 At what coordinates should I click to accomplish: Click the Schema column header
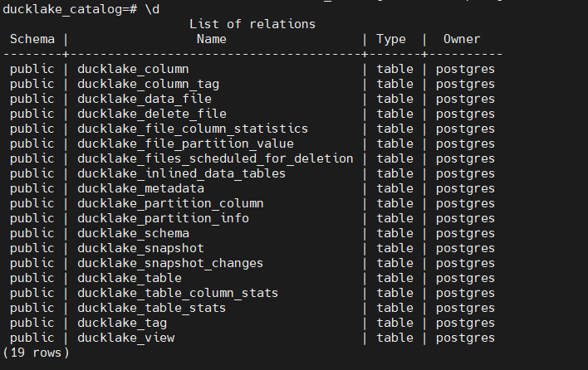[32, 39]
